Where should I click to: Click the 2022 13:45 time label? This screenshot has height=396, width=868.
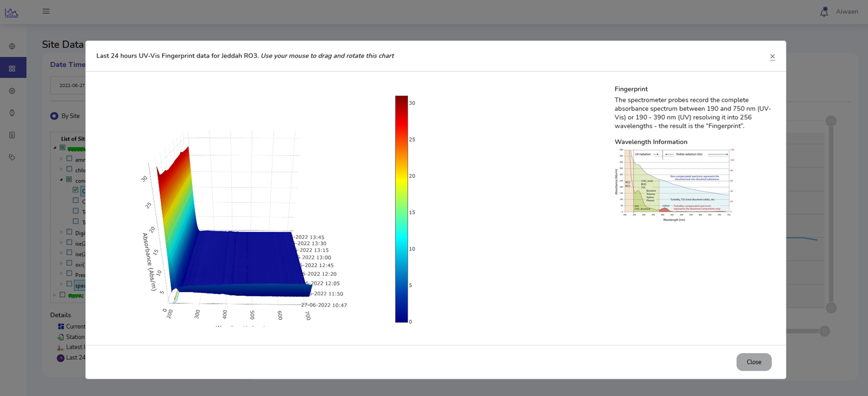[309, 237]
